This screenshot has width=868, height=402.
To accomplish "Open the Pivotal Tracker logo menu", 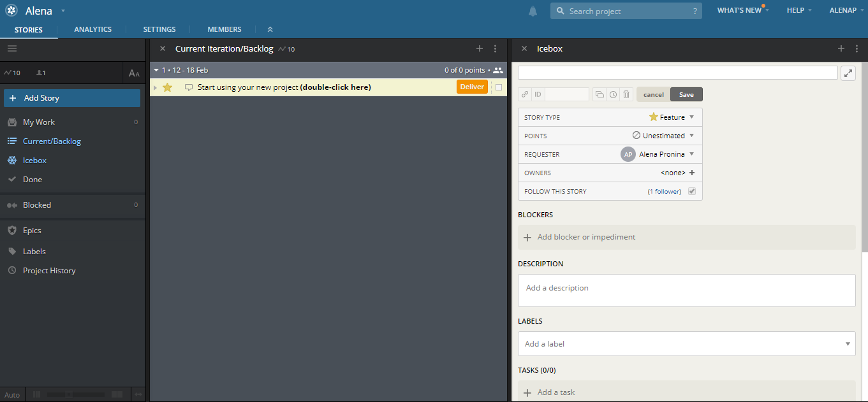I will pyautogui.click(x=11, y=11).
